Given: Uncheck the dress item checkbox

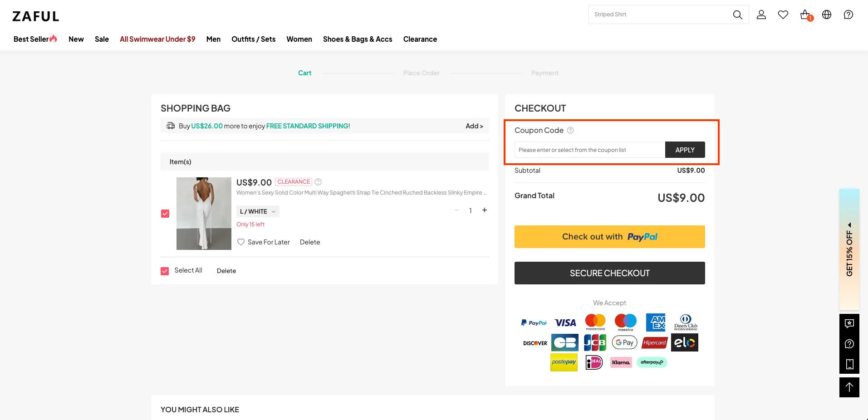Looking at the screenshot, I should [x=165, y=214].
